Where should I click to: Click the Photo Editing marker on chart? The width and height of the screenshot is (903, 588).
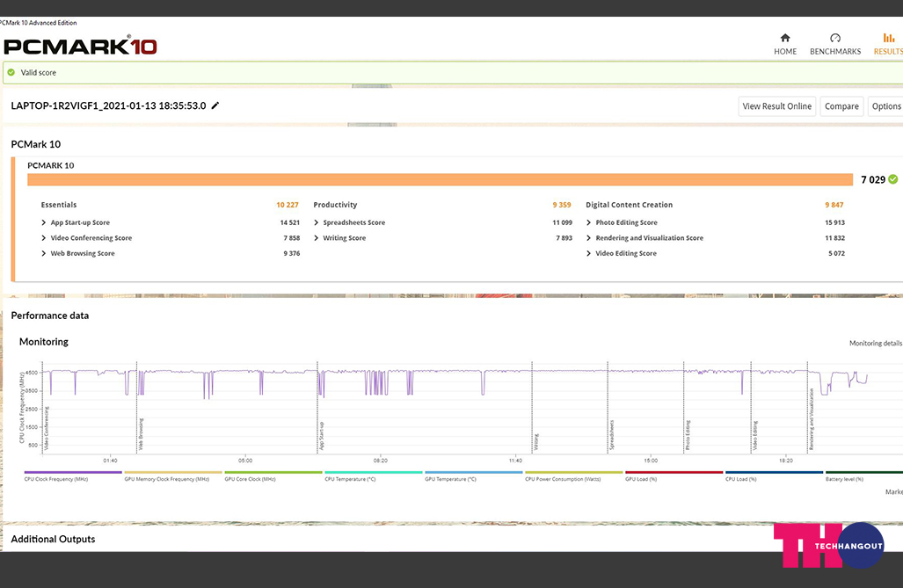point(688,435)
